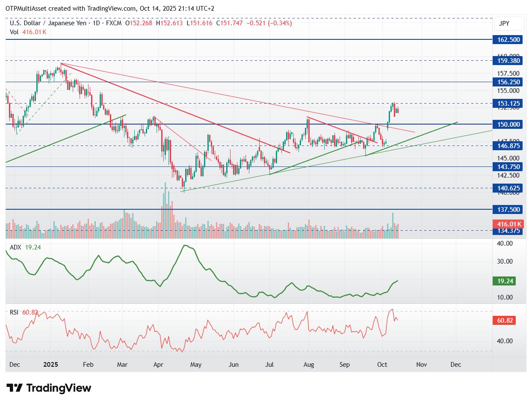Image resolution: width=532 pixels, height=404 pixels.
Task: Click the red 416.01K volume tag on scale
Action: [508, 224]
